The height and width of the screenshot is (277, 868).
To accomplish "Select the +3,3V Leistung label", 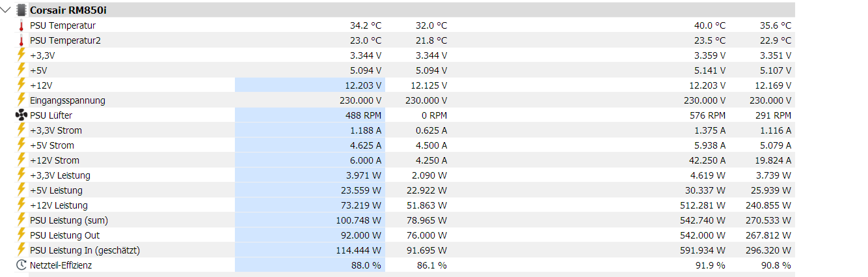I will pos(61,175).
